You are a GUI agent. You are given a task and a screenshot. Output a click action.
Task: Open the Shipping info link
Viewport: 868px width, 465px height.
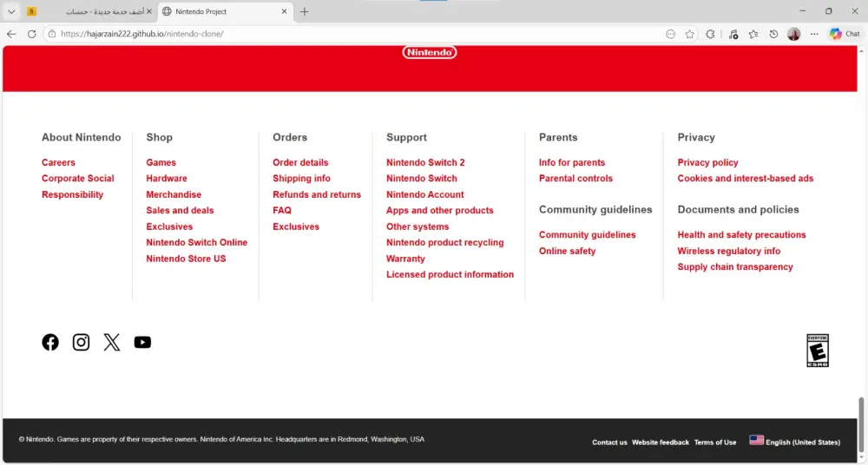tap(302, 178)
